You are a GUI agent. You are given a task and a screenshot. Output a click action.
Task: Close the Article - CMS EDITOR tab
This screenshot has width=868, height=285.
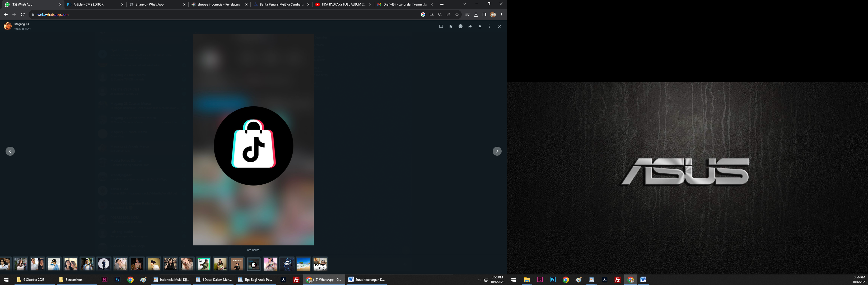[122, 5]
